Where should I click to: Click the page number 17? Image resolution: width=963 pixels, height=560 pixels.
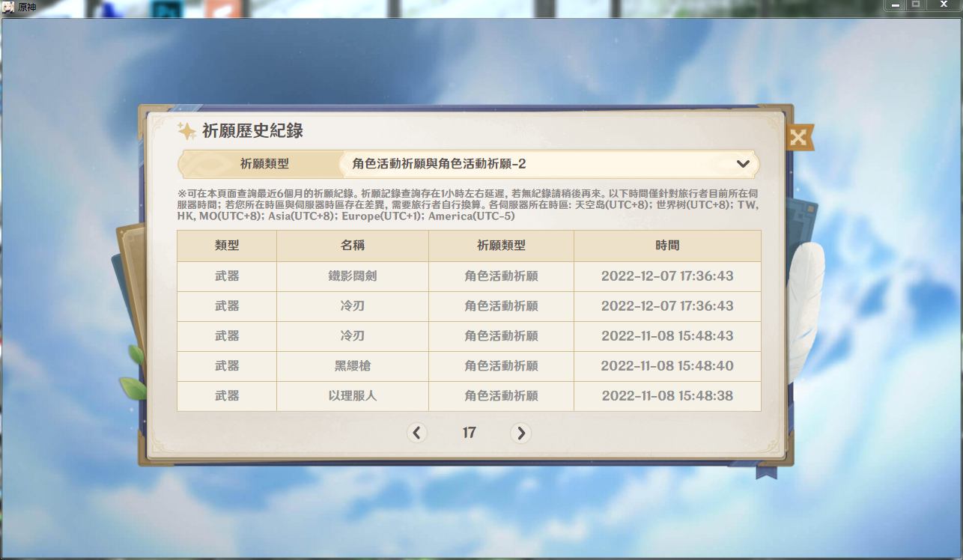coord(469,433)
